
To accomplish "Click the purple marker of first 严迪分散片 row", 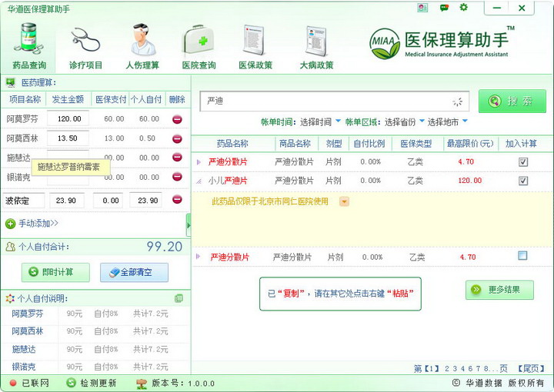I will coord(199,162).
